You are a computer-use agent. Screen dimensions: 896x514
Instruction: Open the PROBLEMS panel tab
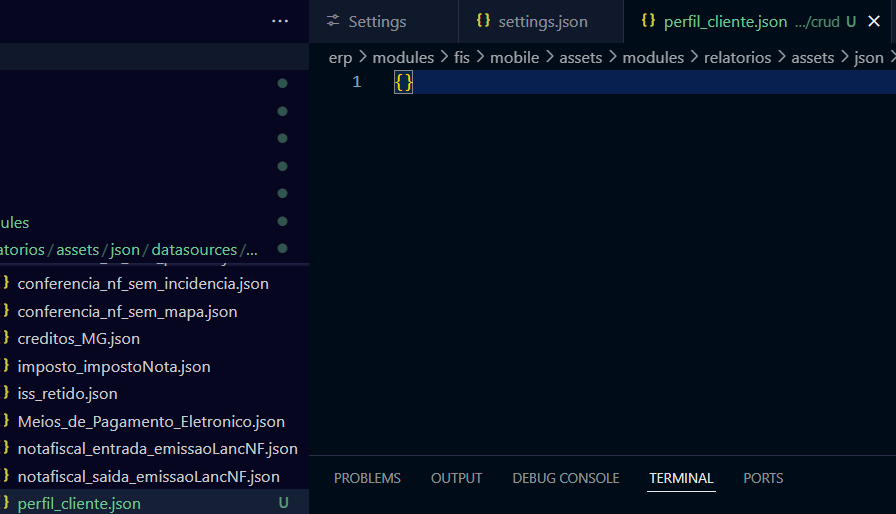(x=367, y=478)
